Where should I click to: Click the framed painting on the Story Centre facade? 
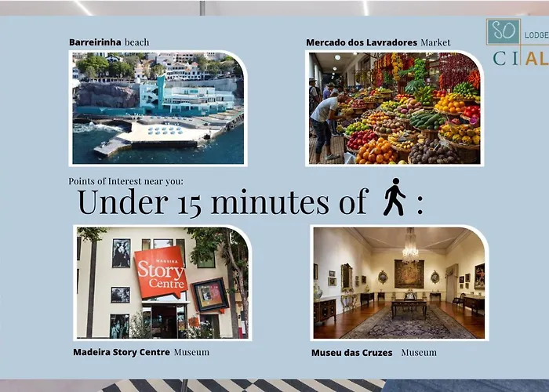click(210, 295)
